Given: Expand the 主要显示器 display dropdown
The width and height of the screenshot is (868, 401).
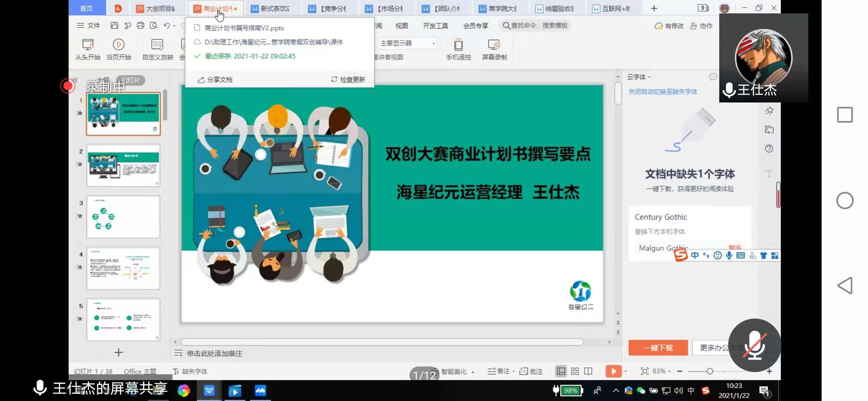Looking at the screenshot, I should 433,43.
